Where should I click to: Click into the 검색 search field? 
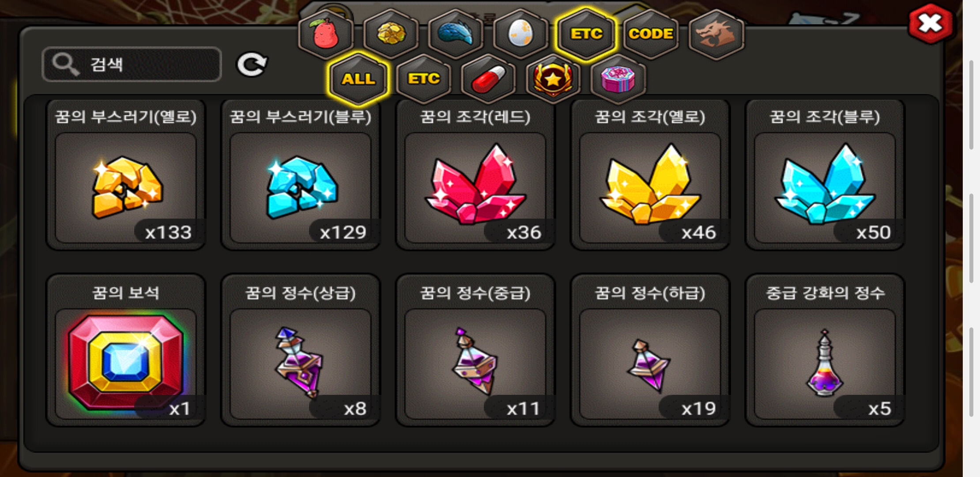(x=132, y=64)
